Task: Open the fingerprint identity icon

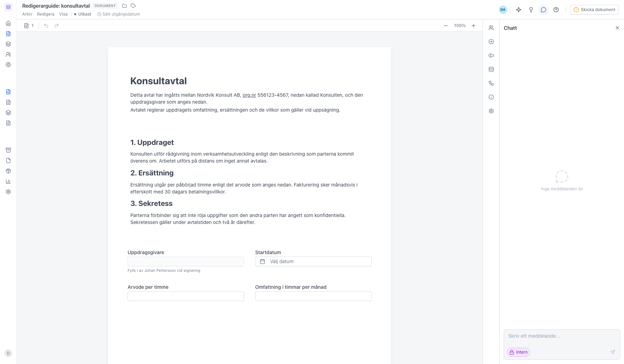Action: pos(8,65)
